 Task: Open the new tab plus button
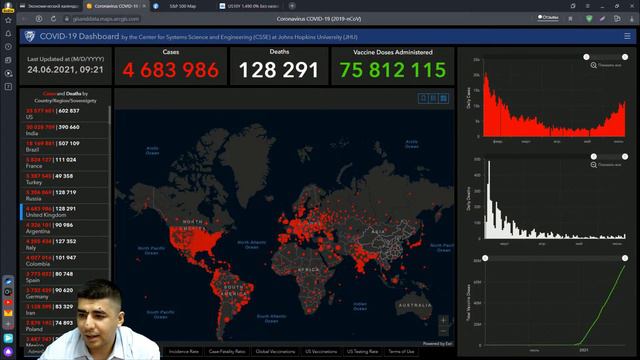(292, 6)
